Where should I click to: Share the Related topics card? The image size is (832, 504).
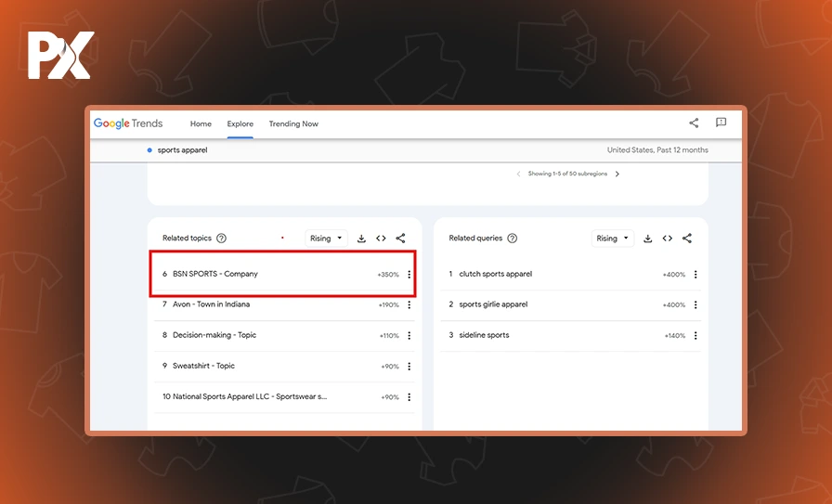[x=400, y=239]
